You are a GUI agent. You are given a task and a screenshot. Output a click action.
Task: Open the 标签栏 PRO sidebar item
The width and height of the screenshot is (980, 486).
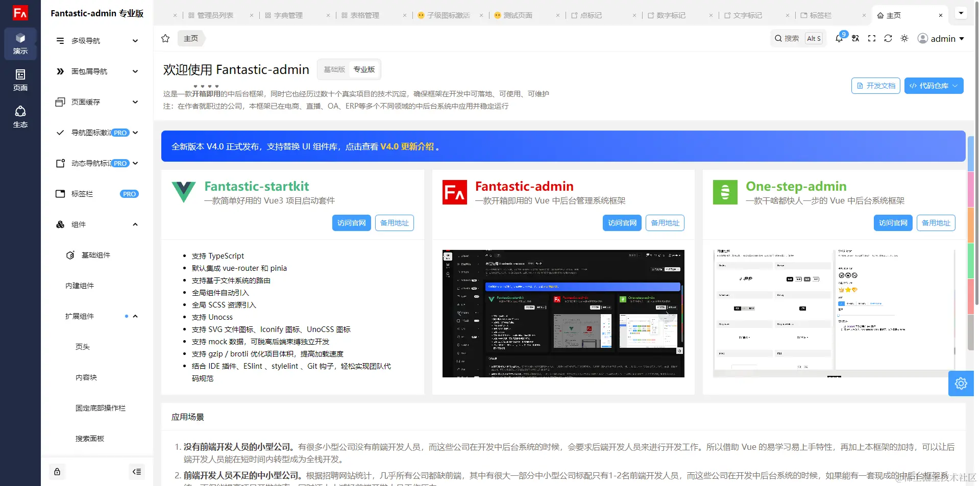click(97, 194)
